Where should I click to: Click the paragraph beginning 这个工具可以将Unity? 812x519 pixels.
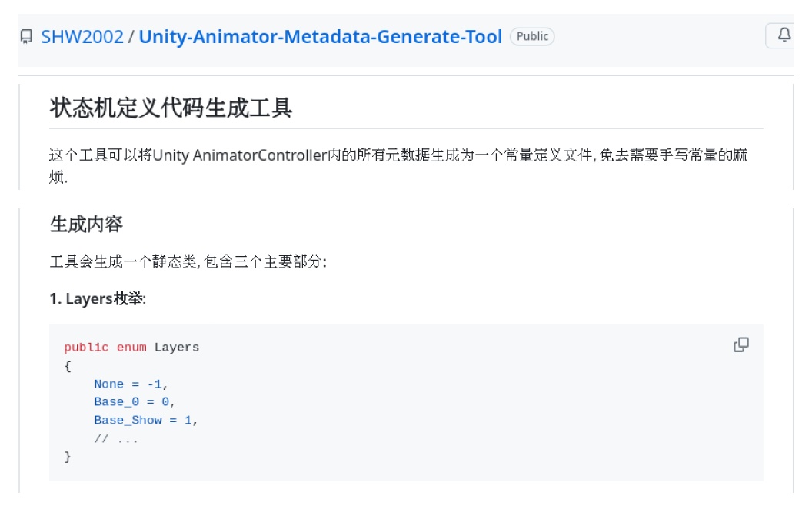coord(399,166)
